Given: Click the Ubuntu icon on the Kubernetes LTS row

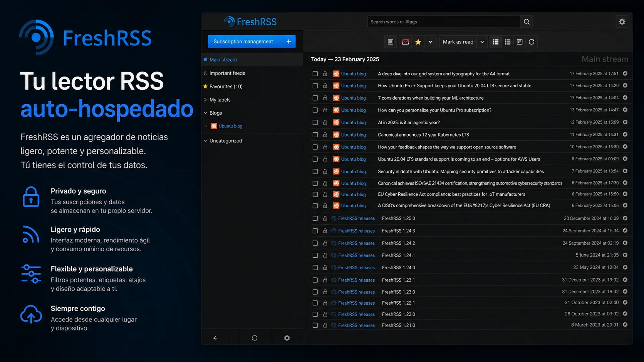Looking at the screenshot, I should (x=336, y=135).
